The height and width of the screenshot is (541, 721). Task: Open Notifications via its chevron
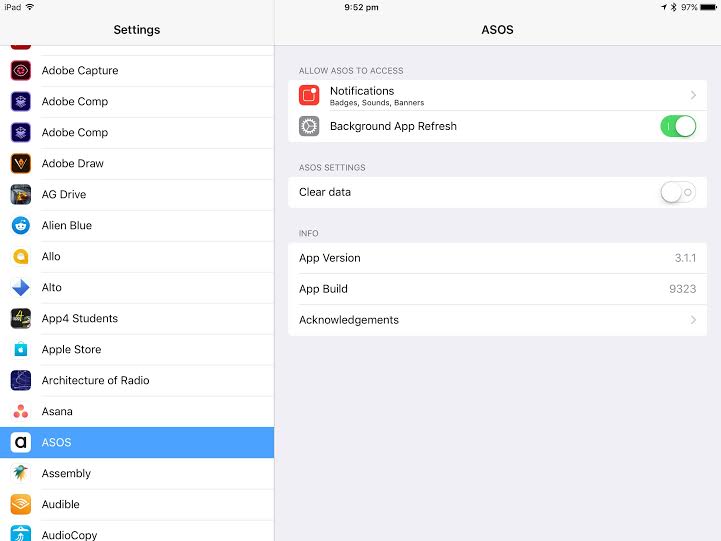click(x=693, y=95)
